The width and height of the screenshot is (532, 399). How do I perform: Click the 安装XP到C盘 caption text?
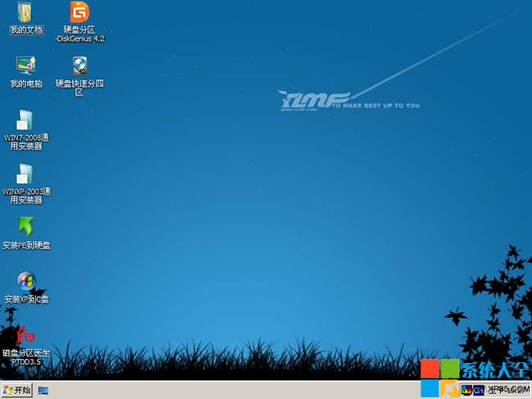point(26,299)
